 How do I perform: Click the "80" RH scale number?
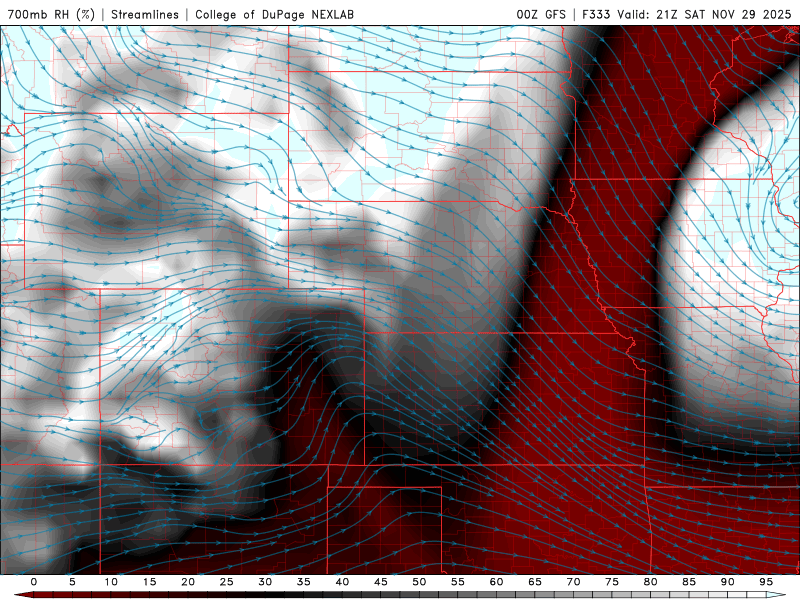(650, 582)
